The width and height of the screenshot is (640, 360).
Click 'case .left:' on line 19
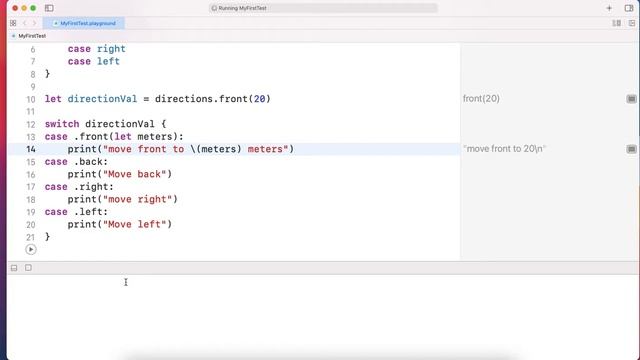pyautogui.click(x=76, y=212)
